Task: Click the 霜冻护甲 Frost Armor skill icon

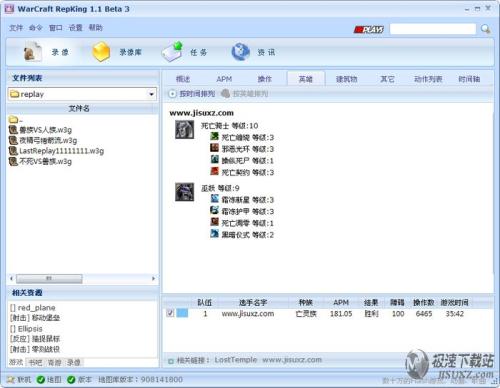Action: tap(214, 210)
